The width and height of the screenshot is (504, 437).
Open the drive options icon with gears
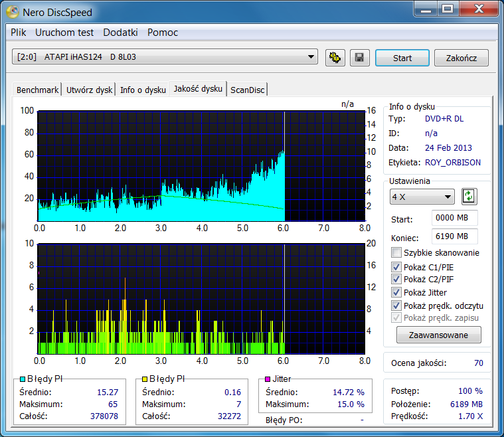coord(335,58)
